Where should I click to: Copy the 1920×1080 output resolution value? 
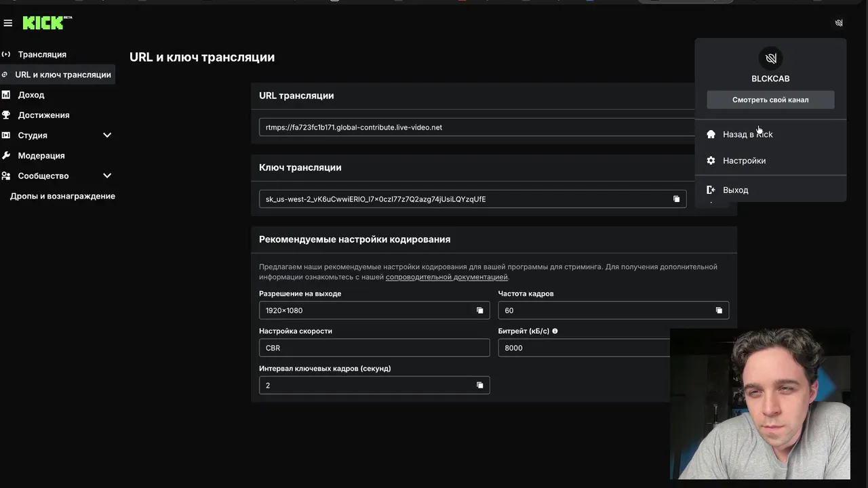[x=479, y=310]
